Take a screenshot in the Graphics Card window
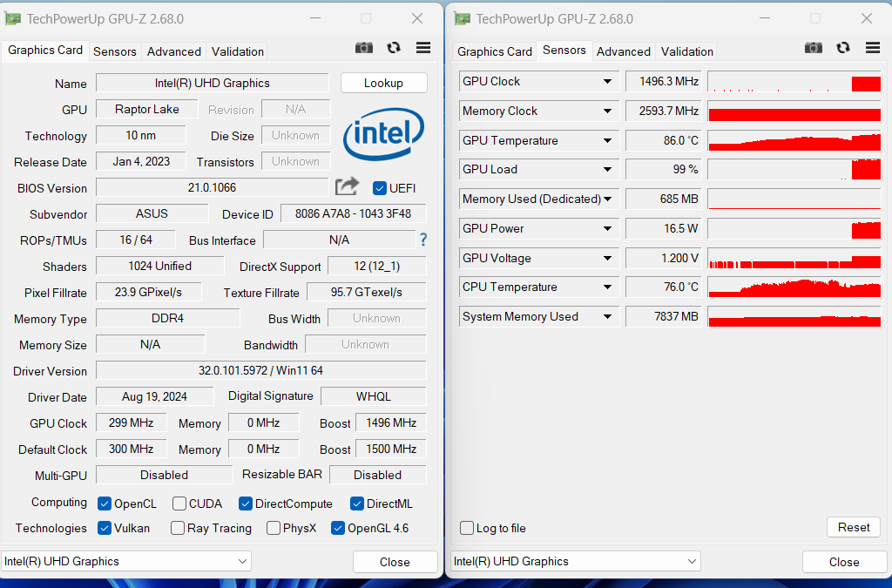This screenshot has width=892, height=588. [x=364, y=48]
